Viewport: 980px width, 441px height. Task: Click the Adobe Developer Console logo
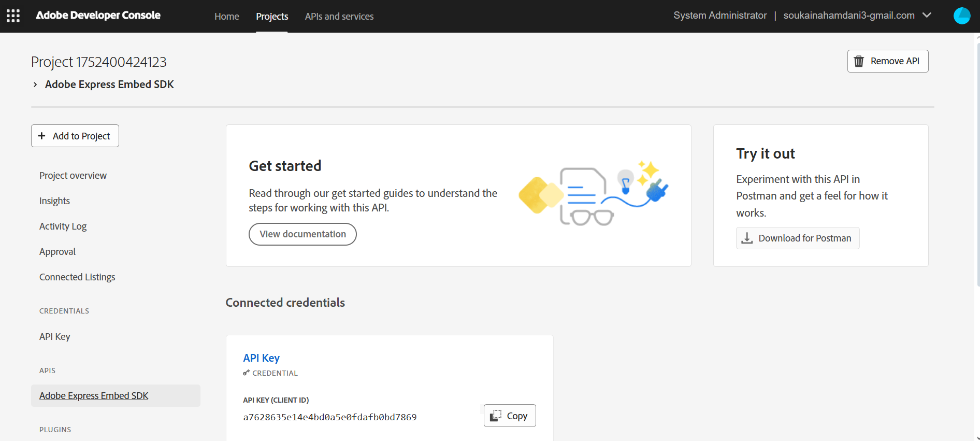click(x=98, y=16)
